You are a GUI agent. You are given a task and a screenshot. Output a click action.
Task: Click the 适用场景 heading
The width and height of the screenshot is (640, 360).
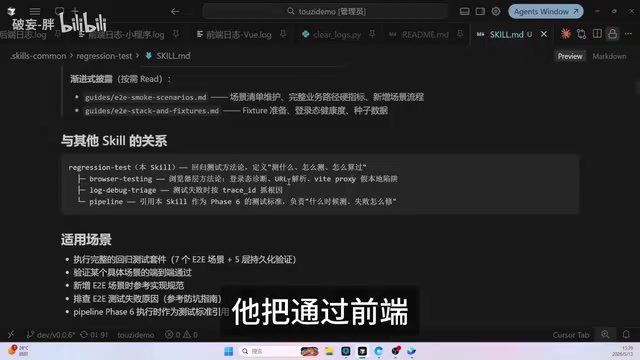86,240
